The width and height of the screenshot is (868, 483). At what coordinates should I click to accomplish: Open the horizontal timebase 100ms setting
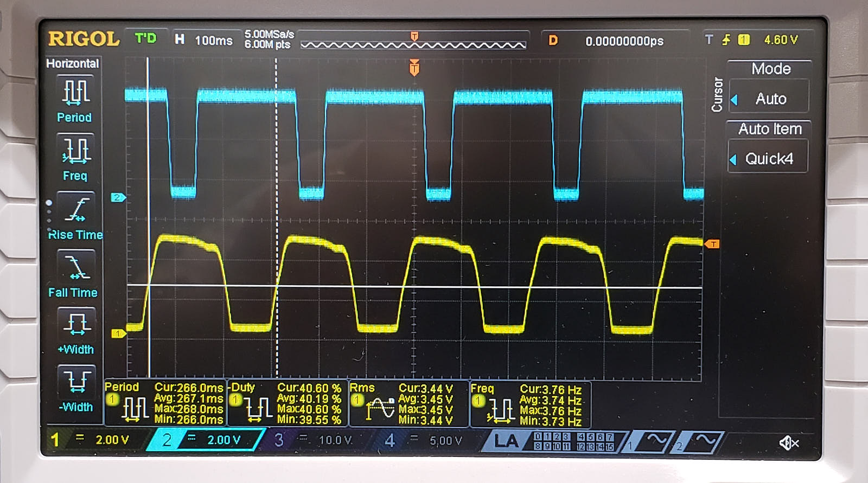[204, 40]
